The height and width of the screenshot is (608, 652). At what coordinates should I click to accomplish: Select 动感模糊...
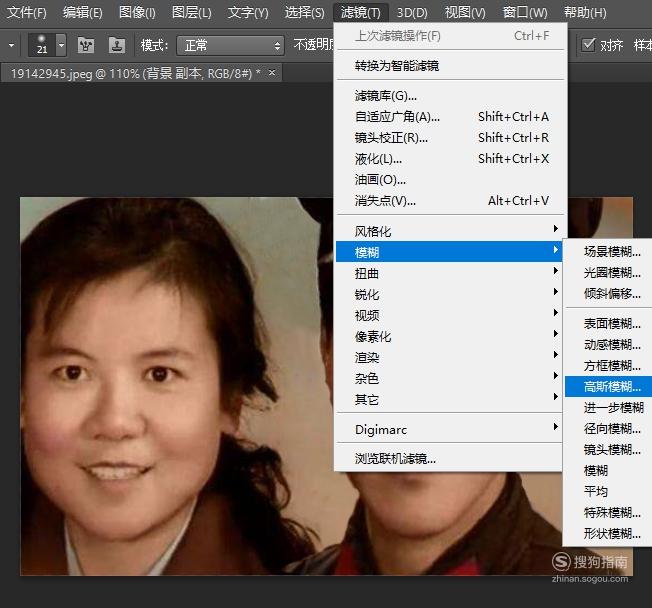[609, 345]
